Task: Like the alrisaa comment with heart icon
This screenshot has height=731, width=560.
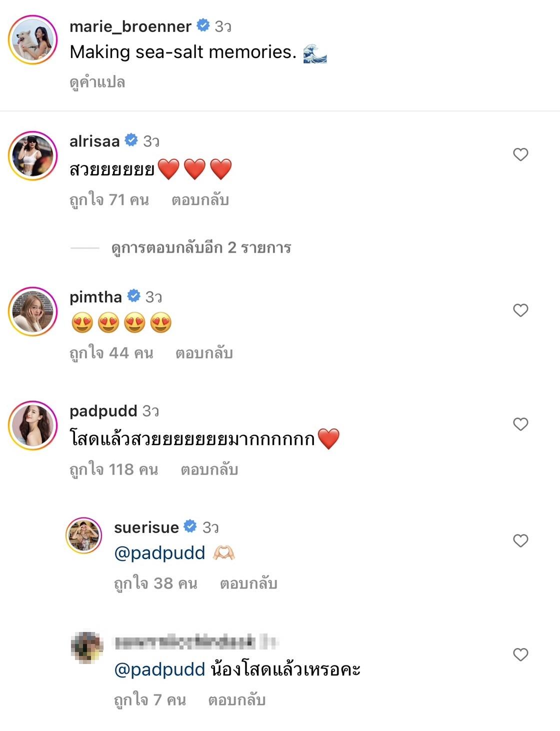Action: tap(520, 154)
